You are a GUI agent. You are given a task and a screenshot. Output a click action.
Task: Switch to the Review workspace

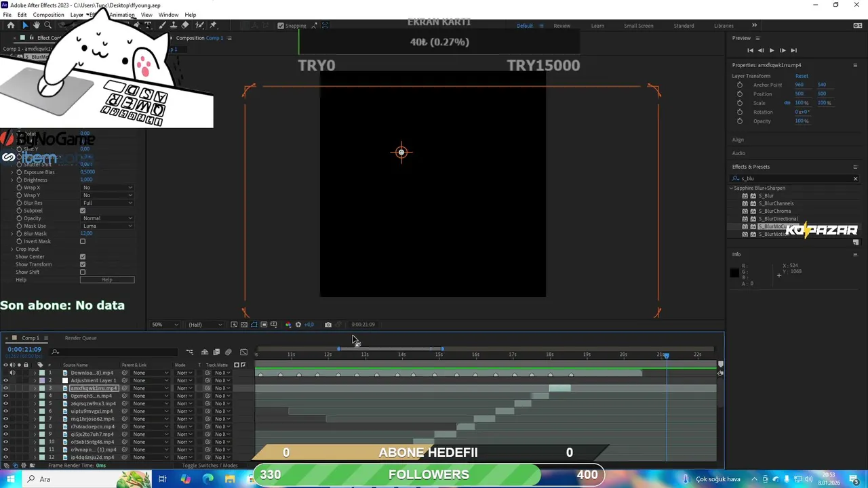click(x=562, y=26)
